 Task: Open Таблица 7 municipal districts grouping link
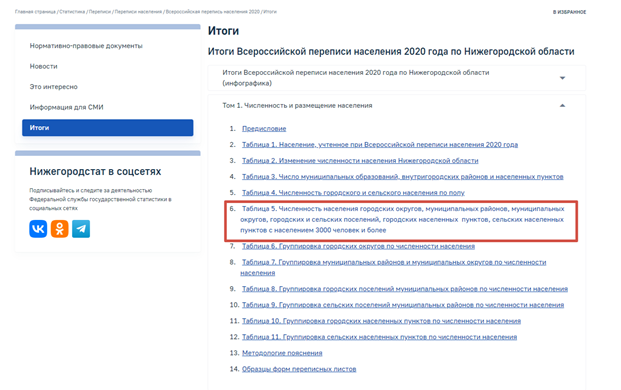393,268
